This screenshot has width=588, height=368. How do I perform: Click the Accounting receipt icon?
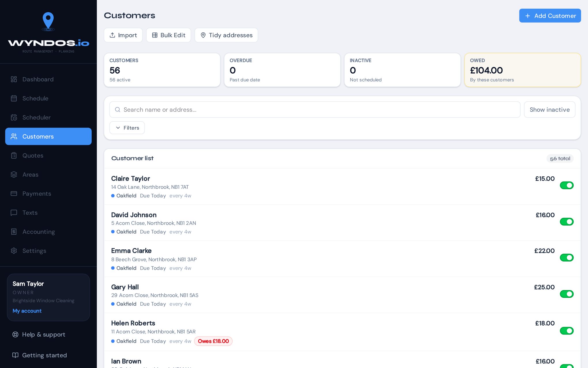14,232
